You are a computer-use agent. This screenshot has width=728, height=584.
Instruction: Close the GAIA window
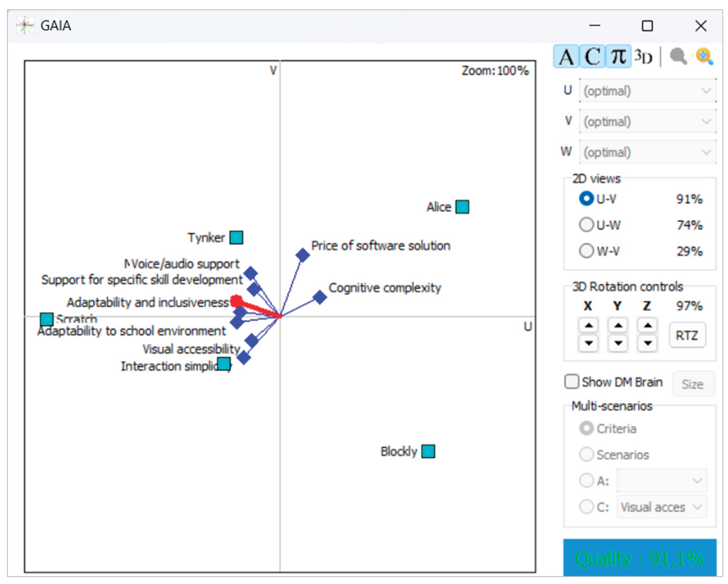coord(701,26)
